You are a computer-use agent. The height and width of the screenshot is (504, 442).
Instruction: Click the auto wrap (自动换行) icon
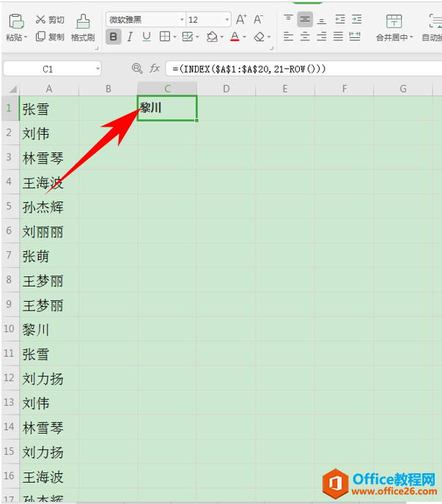435,21
